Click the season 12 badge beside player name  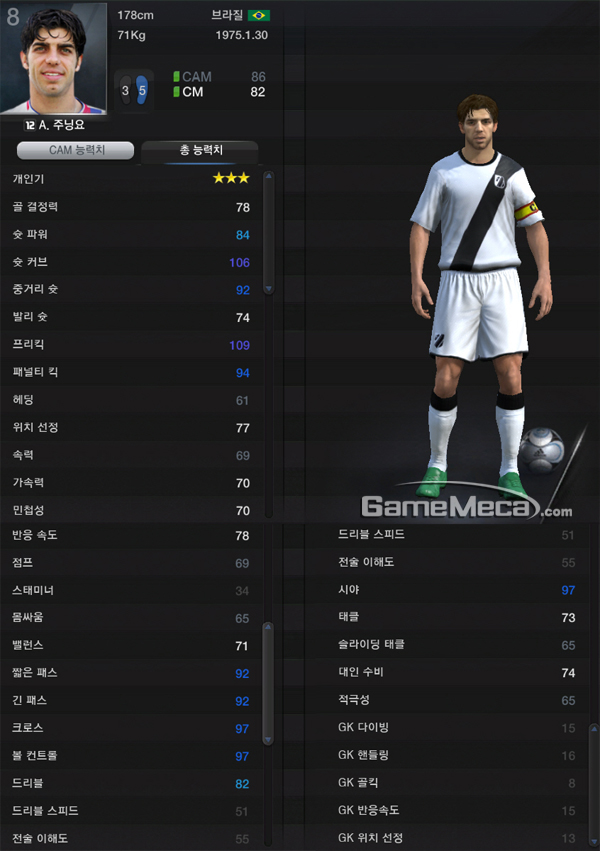pyautogui.click(x=30, y=125)
